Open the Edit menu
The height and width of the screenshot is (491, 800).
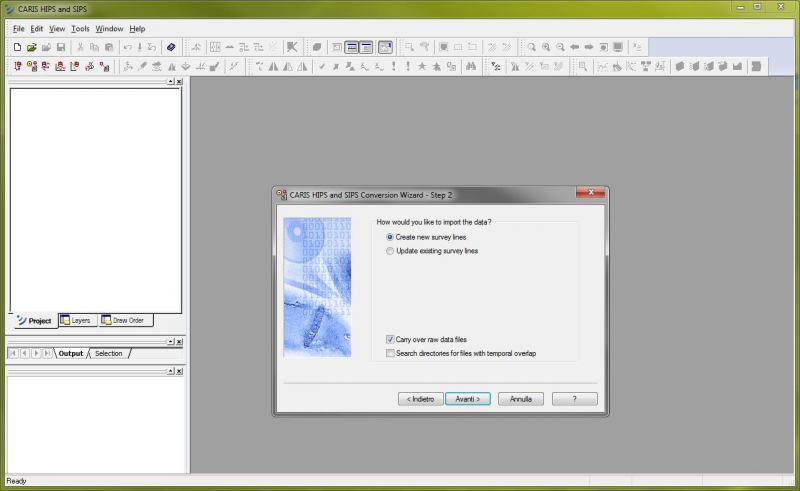pos(37,29)
